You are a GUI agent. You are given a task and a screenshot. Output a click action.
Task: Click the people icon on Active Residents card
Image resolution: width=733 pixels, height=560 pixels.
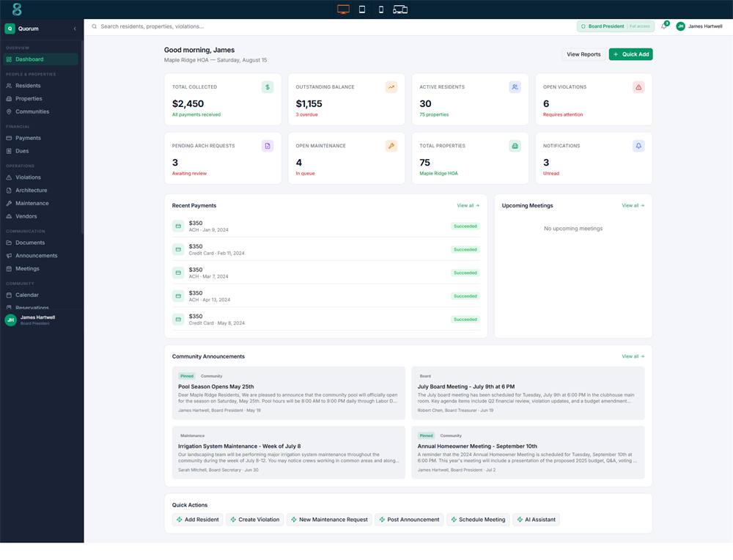pos(515,87)
